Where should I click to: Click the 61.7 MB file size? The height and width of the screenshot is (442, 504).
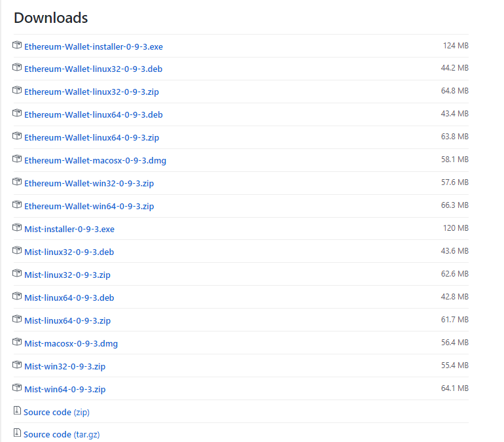[455, 319]
